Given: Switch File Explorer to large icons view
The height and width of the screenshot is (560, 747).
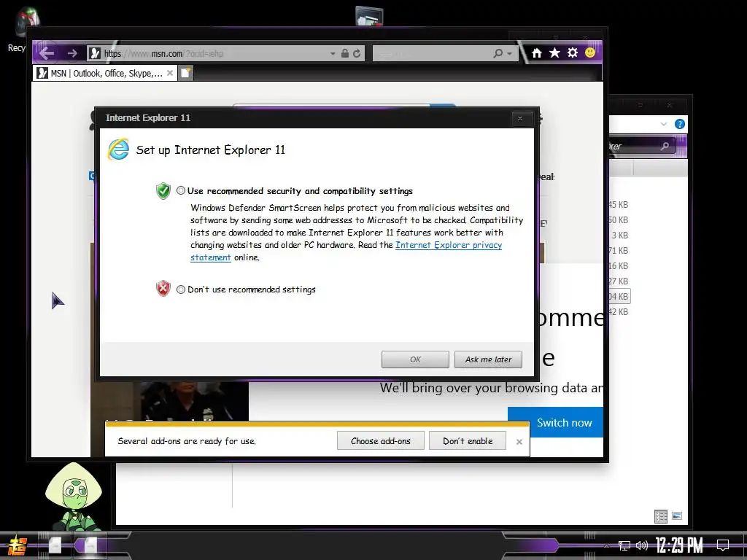Looking at the screenshot, I should [676, 516].
